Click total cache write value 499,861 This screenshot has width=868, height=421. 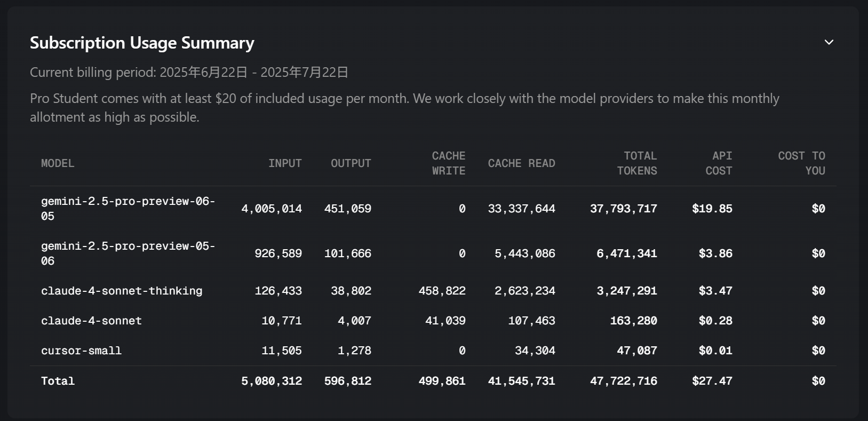tap(442, 381)
